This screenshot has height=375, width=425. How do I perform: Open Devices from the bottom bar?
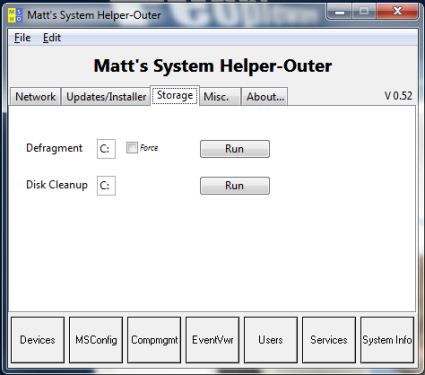38,340
